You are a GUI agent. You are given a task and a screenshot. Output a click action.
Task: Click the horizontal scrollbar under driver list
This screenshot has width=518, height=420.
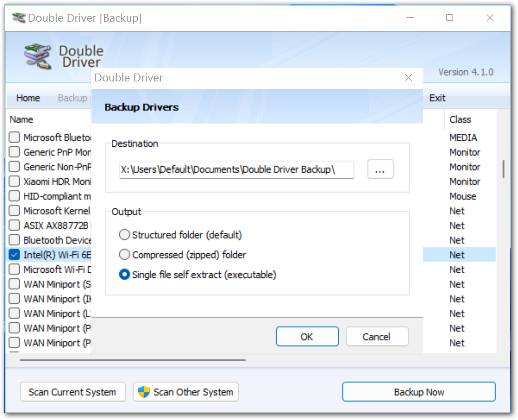[133, 360]
